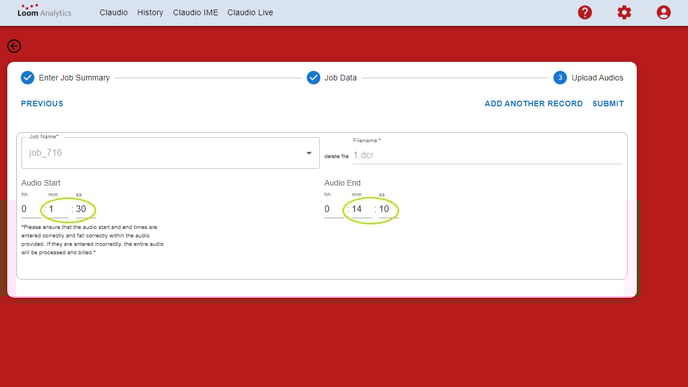
Task: Open Claudio IME in the navbar
Action: pyautogui.click(x=195, y=12)
